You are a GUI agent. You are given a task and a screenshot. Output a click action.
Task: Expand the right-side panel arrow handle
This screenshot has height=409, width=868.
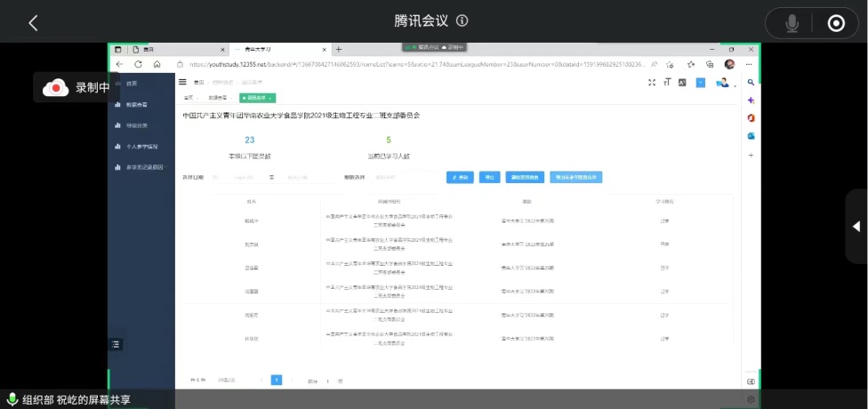coord(856,227)
